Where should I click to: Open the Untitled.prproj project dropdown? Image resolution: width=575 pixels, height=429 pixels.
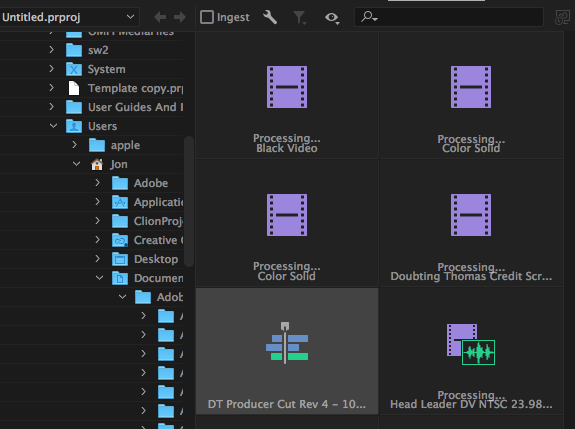click(69, 17)
